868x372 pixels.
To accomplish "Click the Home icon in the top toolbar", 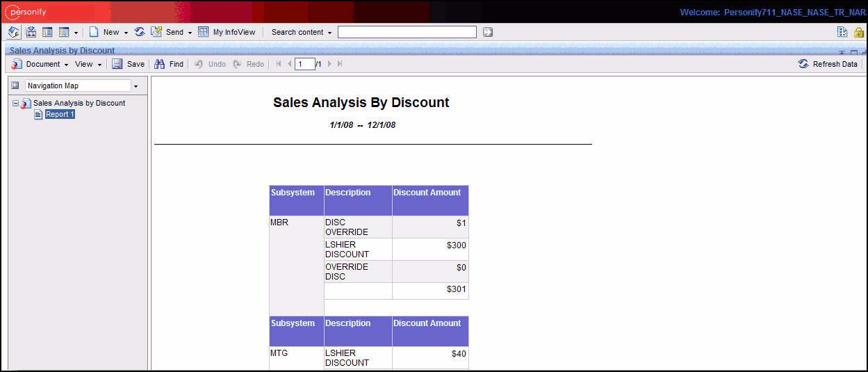I will click(14, 32).
